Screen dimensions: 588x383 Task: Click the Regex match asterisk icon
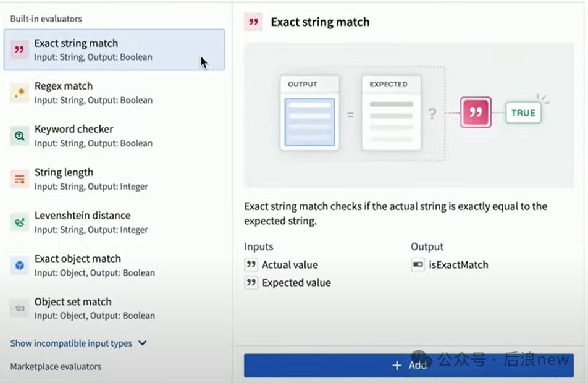click(20, 93)
